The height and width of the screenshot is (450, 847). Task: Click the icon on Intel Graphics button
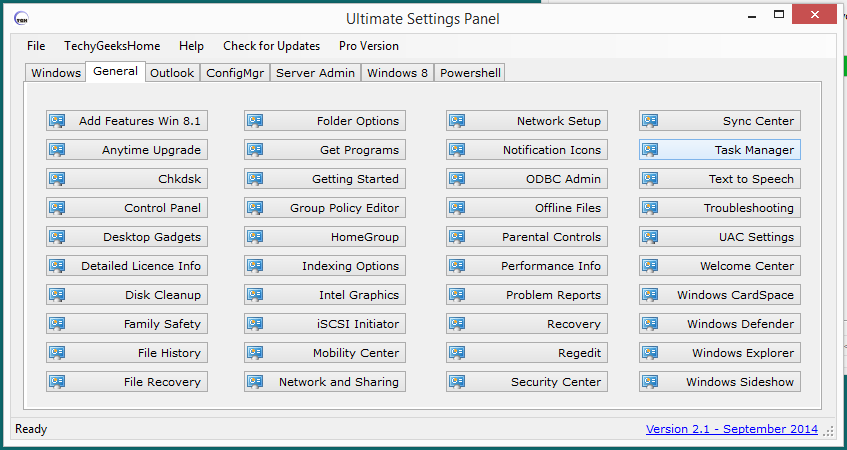click(256, 295)
